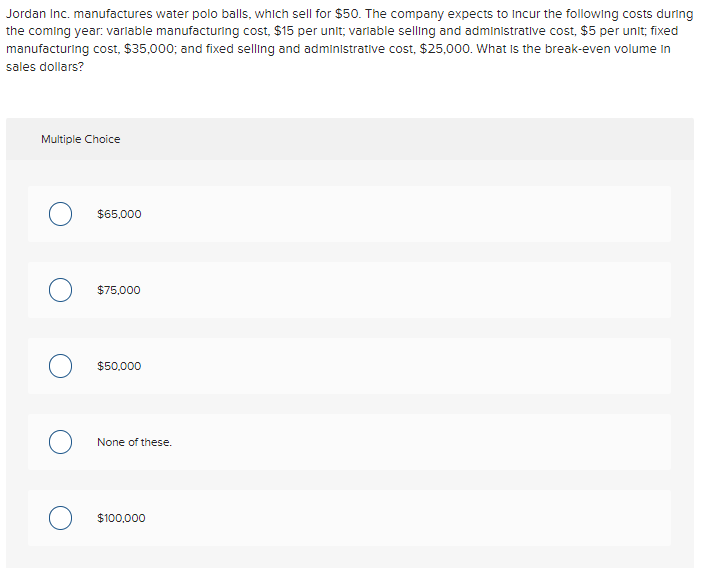Image resolution: width=715 pixels, height=568 pixels.
Task: Select the $100,000 radio button
Action: [x=60, y=518]
